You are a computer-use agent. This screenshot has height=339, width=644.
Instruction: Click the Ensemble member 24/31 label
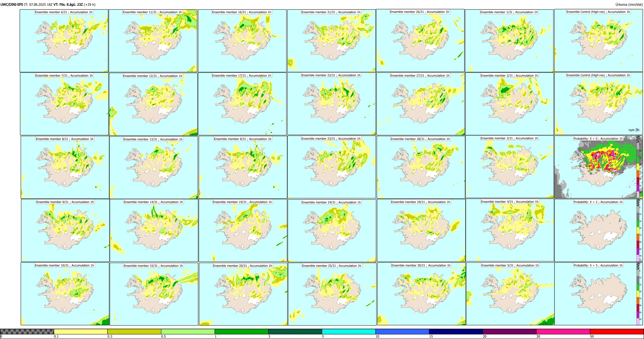331,202
